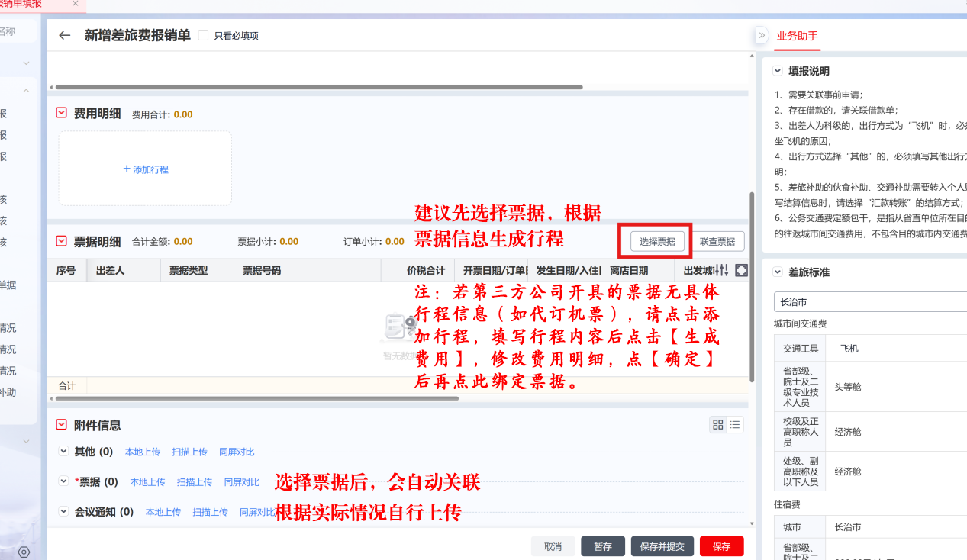
Task: Collapse the 票据明细 section
Action: [x=62, y=242]
